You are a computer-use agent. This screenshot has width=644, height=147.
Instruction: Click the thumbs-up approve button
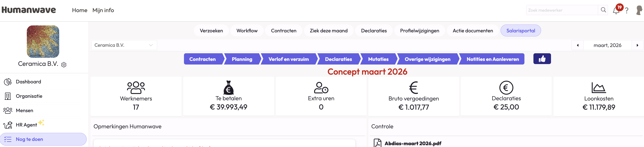coord(542,59)
